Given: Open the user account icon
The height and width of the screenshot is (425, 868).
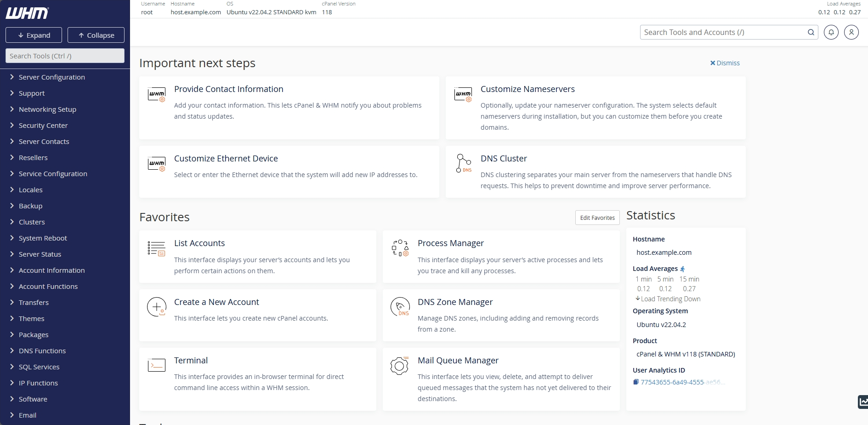Looking at the screenshot, I should click(x=851, y=32).
